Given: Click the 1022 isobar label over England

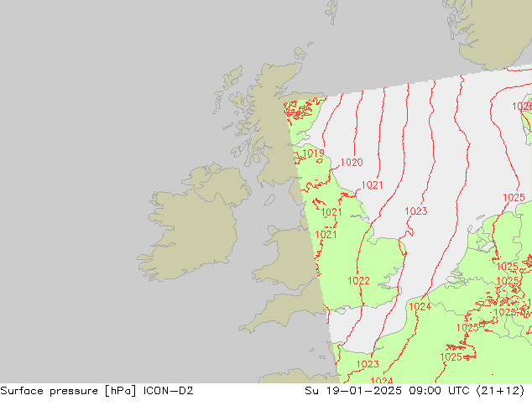Looking at the screenshot, I should [358, 281].
